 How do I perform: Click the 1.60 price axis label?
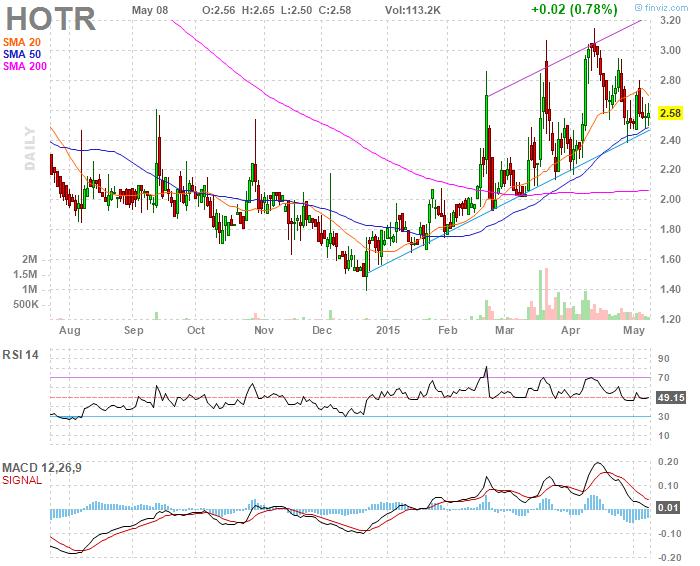[671, 260]
